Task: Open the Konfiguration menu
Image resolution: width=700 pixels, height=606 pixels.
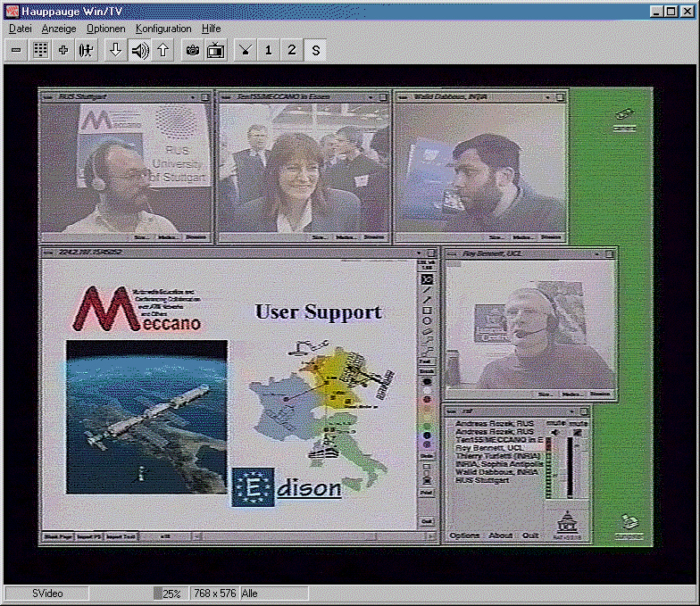Action: (x=163, y=29)
